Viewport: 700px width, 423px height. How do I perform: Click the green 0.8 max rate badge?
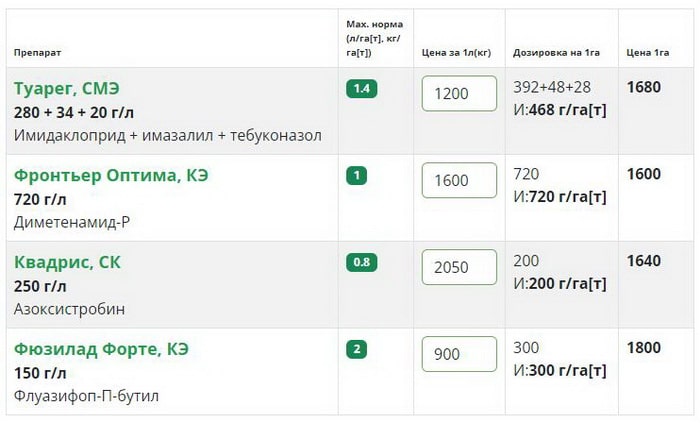361,262
